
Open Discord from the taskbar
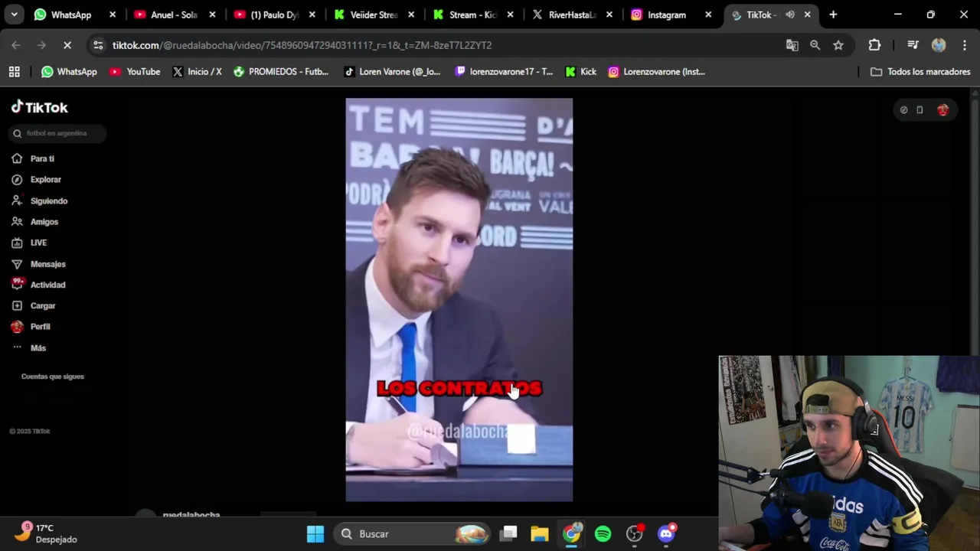click(666, 534)
